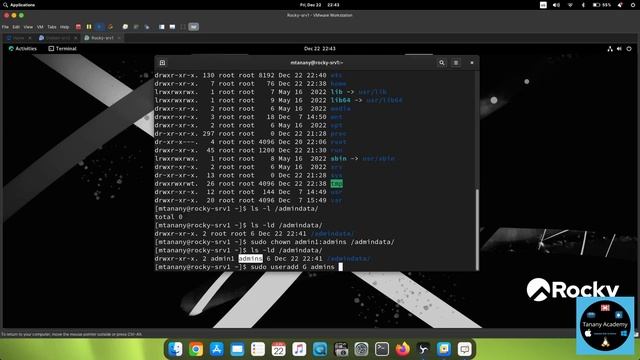Viewport: 640px width, 360px height.
Task: Open the File menu in VMware
Action: 5,27
